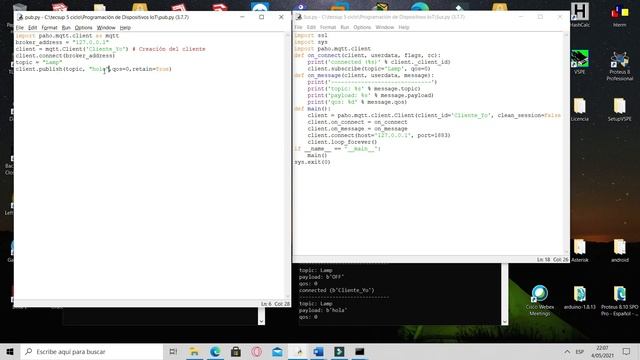Viewport: 640px width, 360px height.
Task: Click 'Ln: 6 Col: 28' in pub.py status bar
Action: [x=275, y=304]
